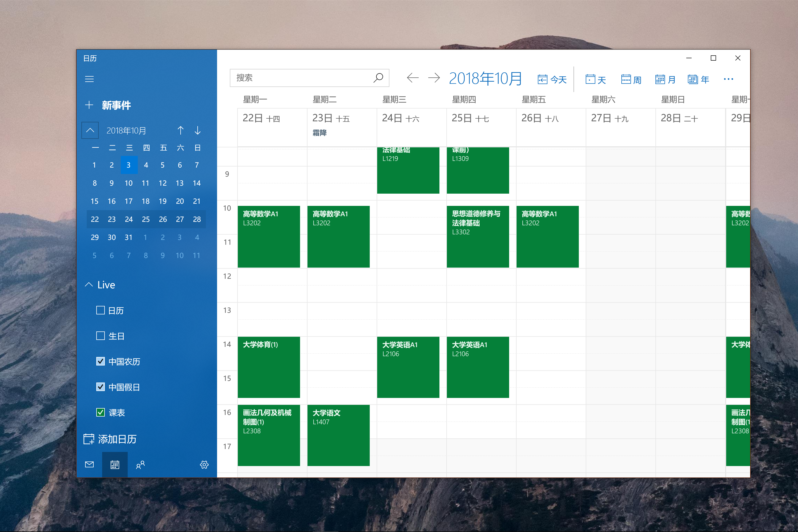
Task: Jump to next month in mini calendar
Action: (197, 130)
